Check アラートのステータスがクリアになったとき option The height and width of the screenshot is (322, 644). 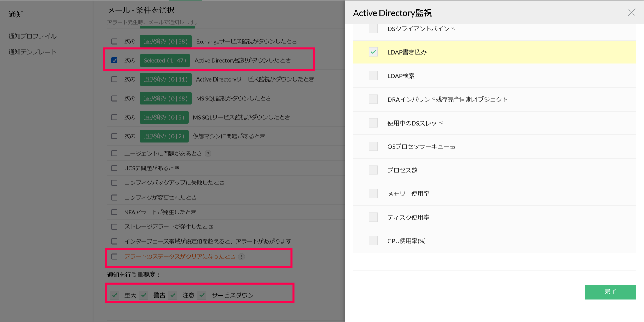115,257
